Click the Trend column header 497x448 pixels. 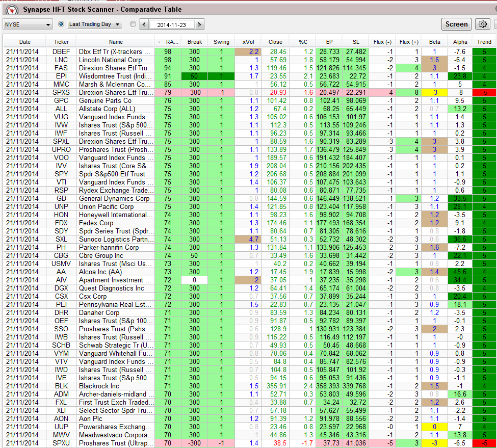[484, 42]
